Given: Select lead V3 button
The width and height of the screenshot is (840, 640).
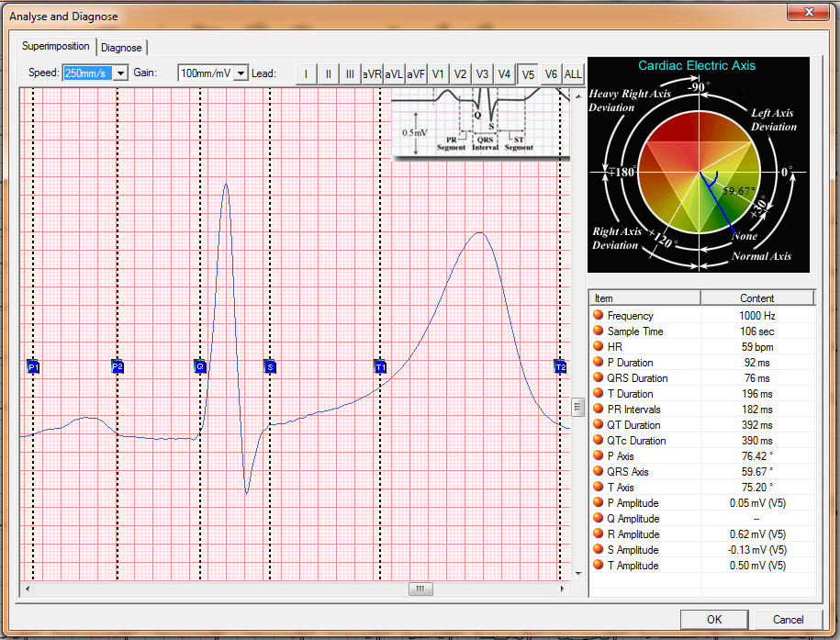Looking at the screenshot, I should point(482,74).
